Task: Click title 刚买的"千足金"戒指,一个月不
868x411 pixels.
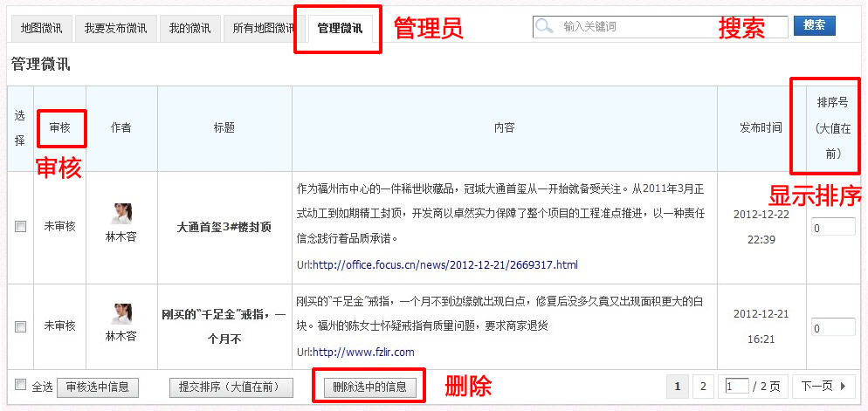Action: pos(224,326)
